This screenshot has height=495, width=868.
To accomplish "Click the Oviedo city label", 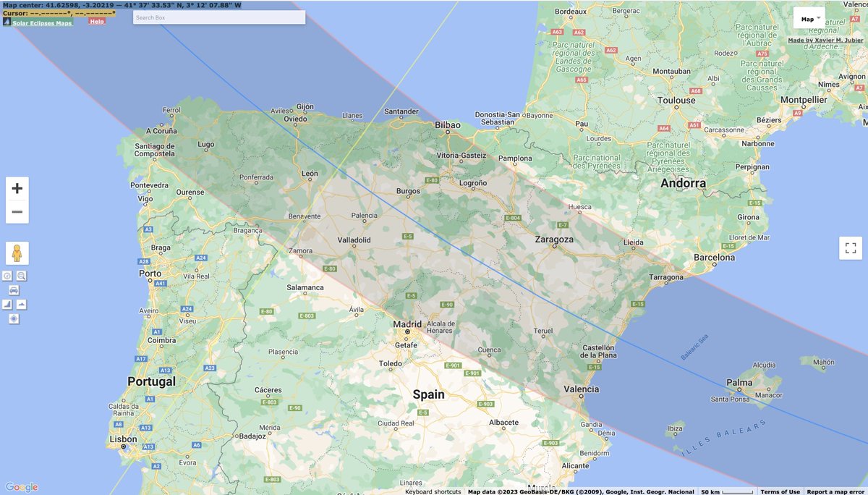I will tap(296, 118).
